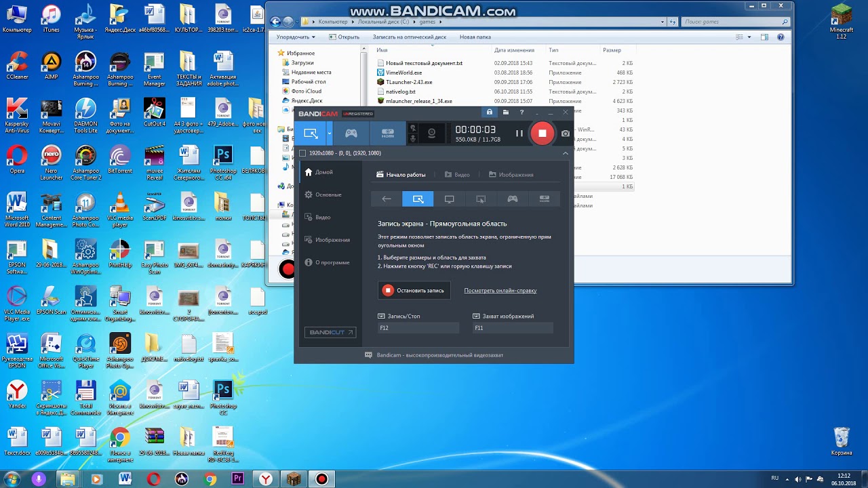868x488 pixels.
Task: Tick the 1920x1080 capture area checkbox
Action: tap(302, 153)
